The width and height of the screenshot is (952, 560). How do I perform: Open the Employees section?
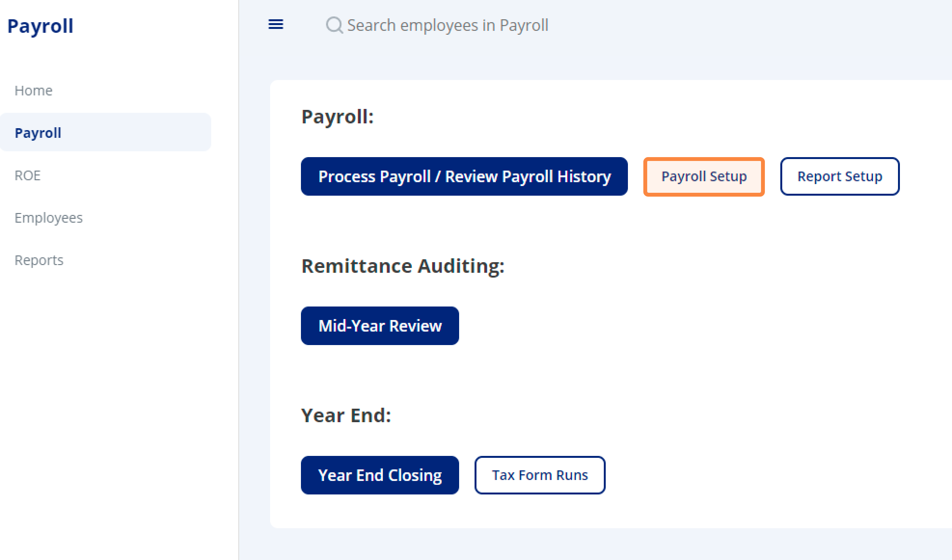[x=49, y=217]
